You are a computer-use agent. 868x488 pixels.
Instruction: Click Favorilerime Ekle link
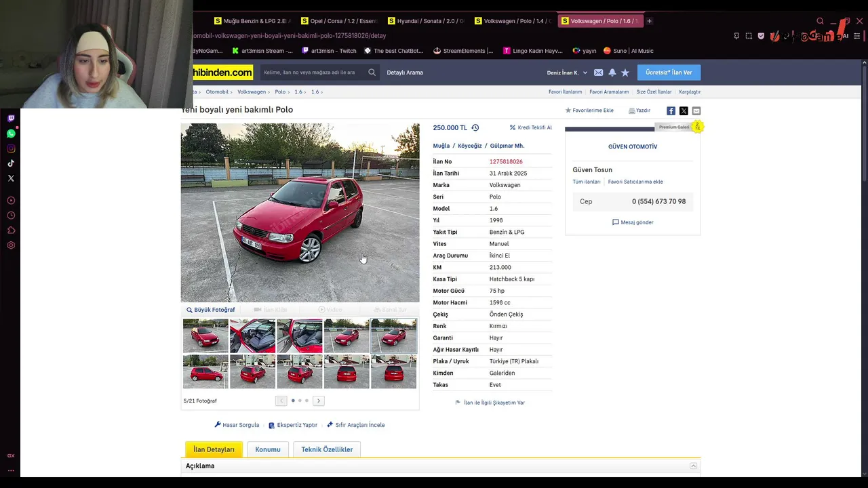click(x=589, y=110)
